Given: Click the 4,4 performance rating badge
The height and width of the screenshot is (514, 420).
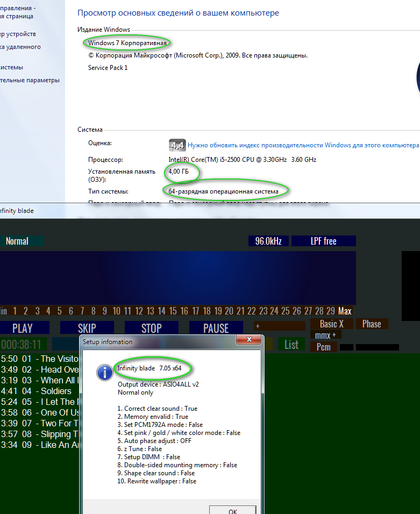Looking at the screenshot, I should coord(177,145).
